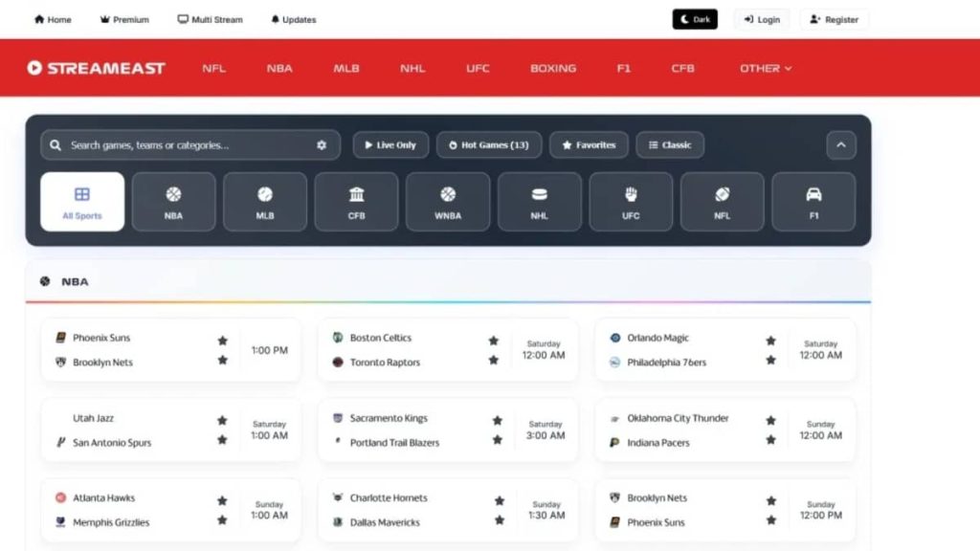Select CFB in the red navigation bar

682,68
